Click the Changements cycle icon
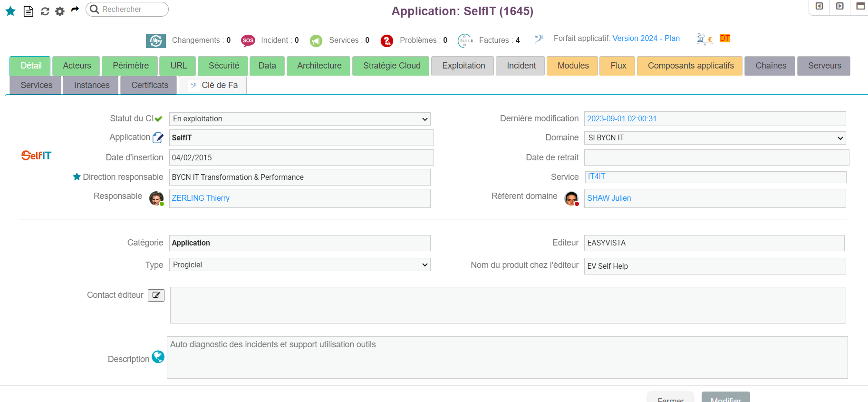Viewport: 868px width, 402px height. click(x=156, y=41)
